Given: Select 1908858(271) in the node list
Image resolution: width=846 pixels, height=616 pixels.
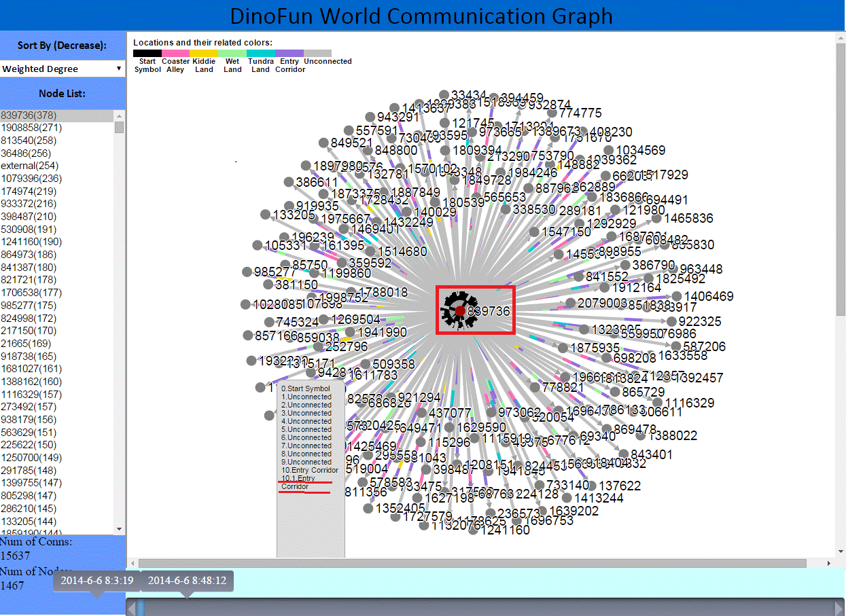Looking at the screenshot, I should [x=31, y=128].
